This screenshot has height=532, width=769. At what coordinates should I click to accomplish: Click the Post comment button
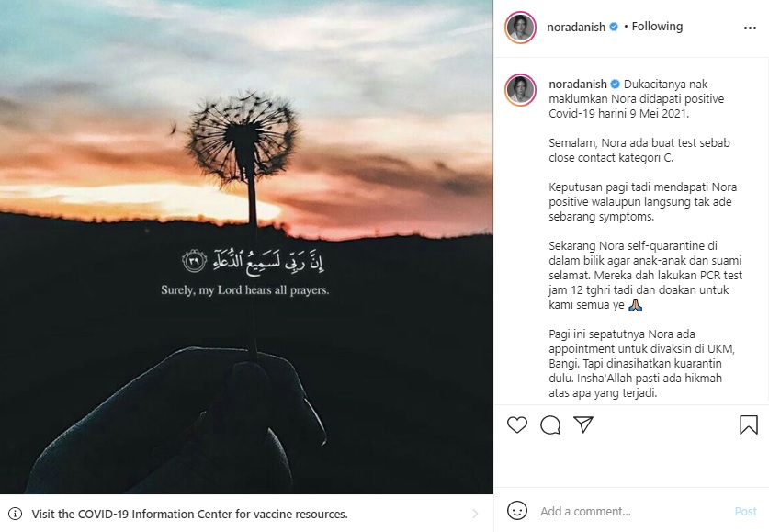click(745, 512)
